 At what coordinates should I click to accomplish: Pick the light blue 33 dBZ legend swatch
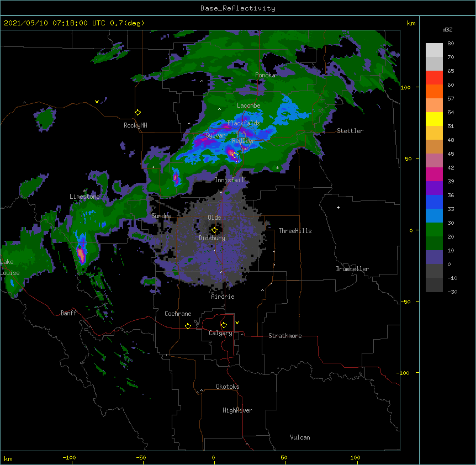coord(434,216)
